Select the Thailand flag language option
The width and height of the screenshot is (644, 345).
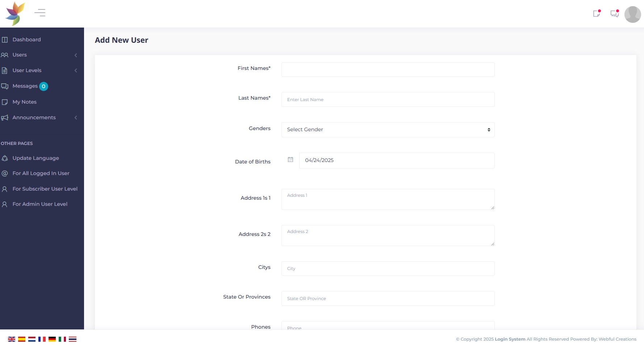pyautogui.click(x=72, y=339)
